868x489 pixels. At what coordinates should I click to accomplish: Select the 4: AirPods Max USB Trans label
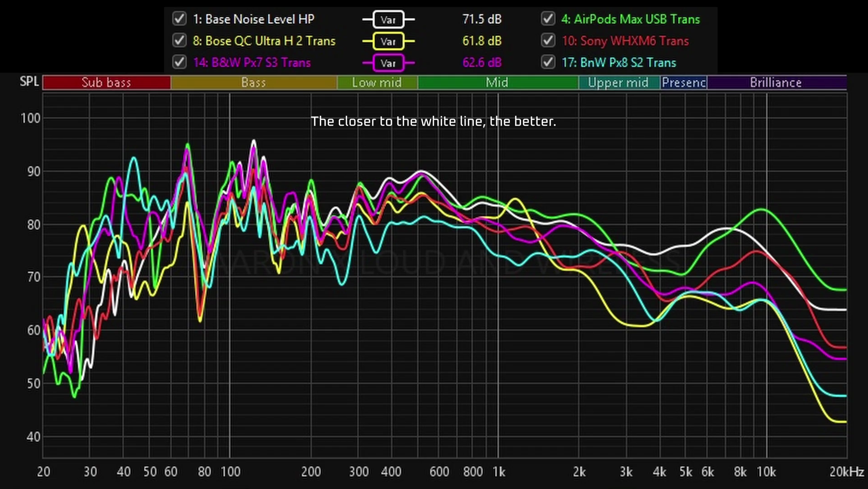coord(631,19)
